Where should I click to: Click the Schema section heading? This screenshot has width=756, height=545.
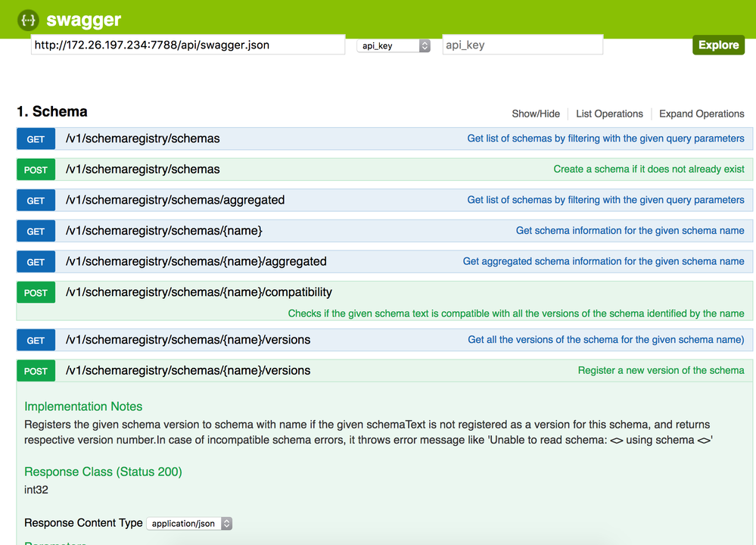tap(53, 111)
